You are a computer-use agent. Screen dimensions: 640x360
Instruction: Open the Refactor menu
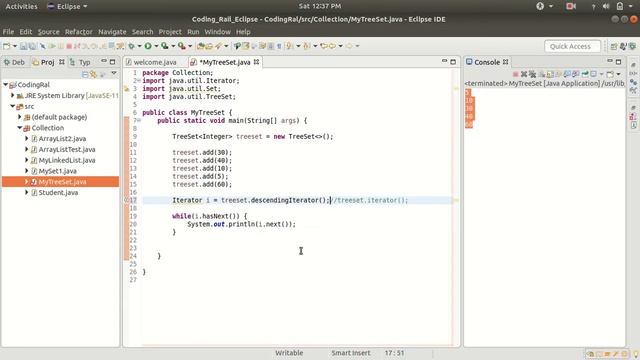pyautogui.click(x=79, y=32)
